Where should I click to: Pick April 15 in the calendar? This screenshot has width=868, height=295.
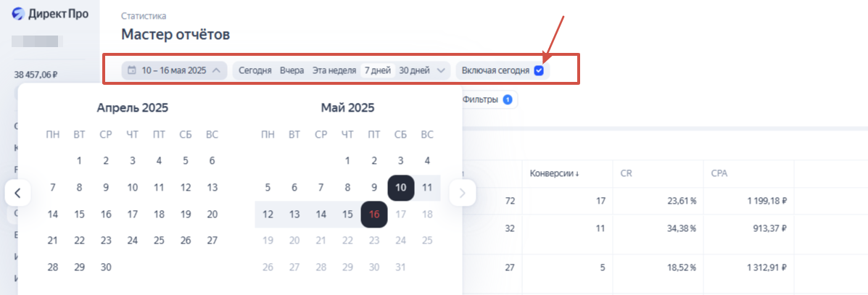point(79,215)
